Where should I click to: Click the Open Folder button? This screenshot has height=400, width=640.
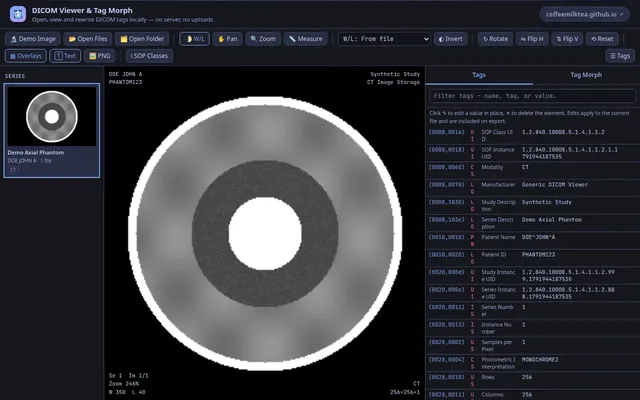pos(142,39)
